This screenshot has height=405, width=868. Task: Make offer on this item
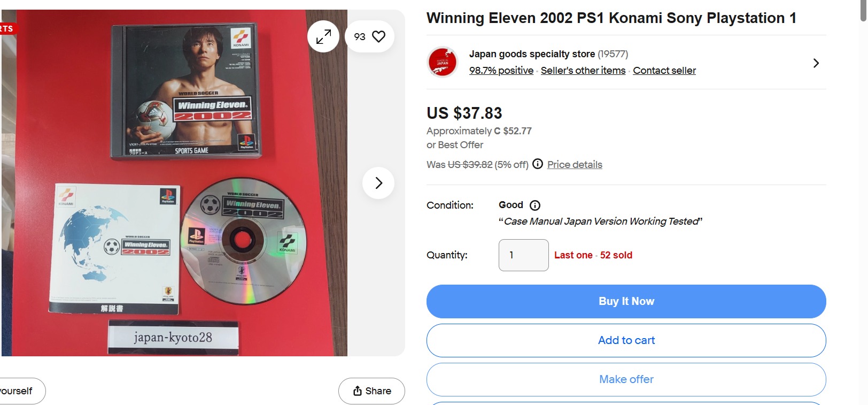(626, 379)
